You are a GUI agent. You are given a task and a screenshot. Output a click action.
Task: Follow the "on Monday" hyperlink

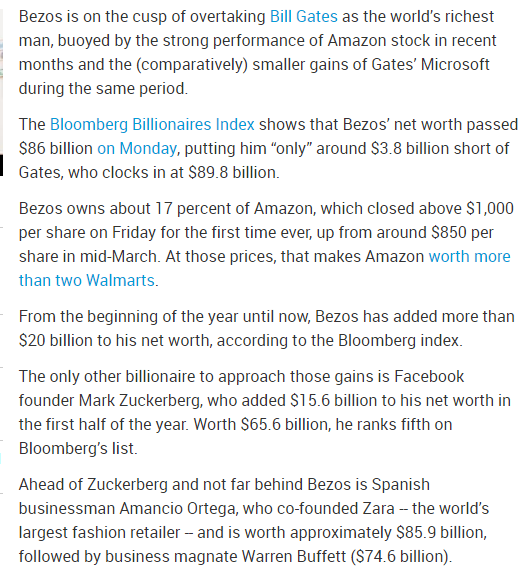[x=137, y=149]
